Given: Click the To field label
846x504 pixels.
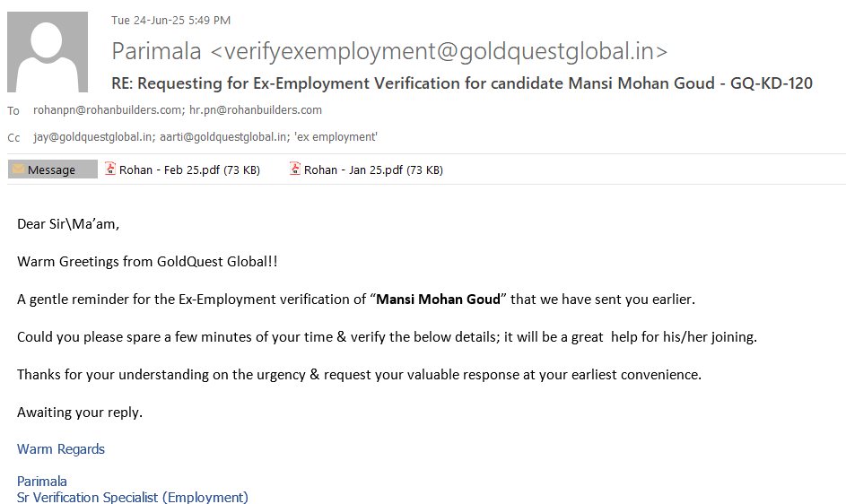Looking at the screenshot, I should 13,111.
